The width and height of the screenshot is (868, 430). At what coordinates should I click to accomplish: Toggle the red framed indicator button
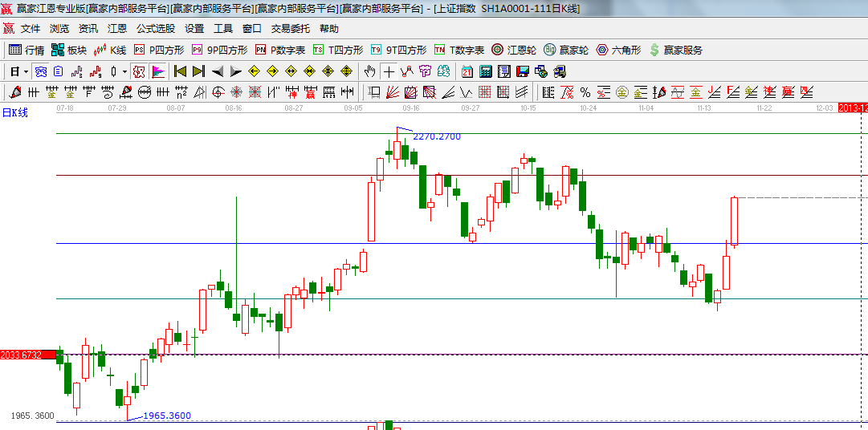tap(139, 71)
